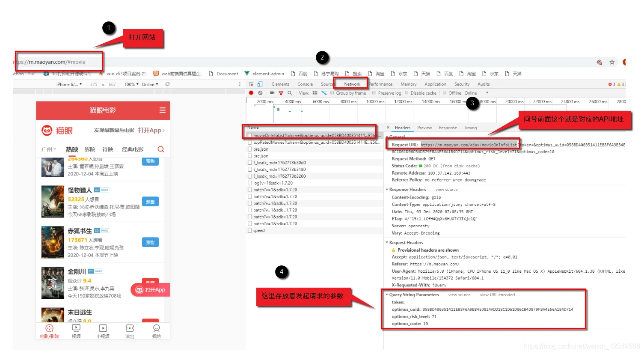The image size is (644, 354).
Task: Click the device height field showing 667
Action: click(112, 84)
